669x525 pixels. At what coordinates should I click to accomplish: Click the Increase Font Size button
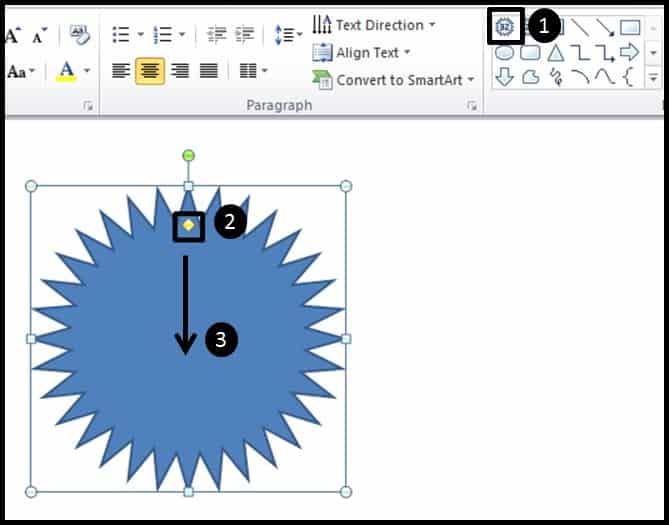point(13,35)
